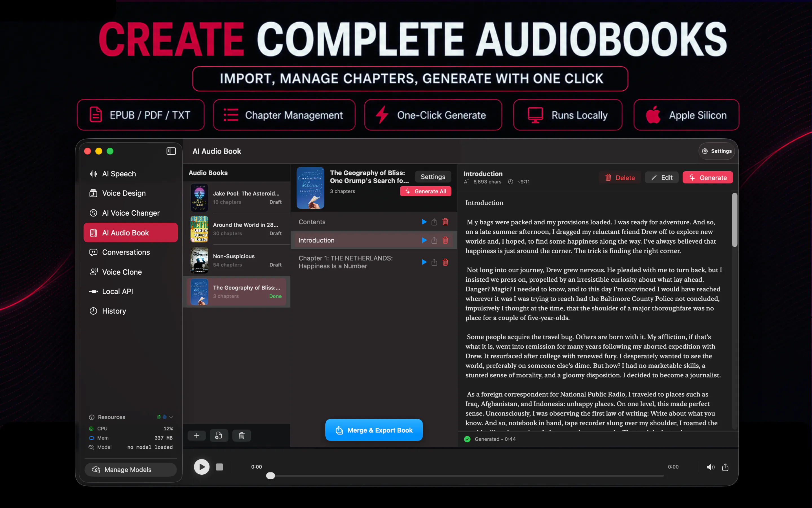The width and height of the screenshot is (812, 508).
Task: Collapse the Resources panel chevron
Action: 171,417
